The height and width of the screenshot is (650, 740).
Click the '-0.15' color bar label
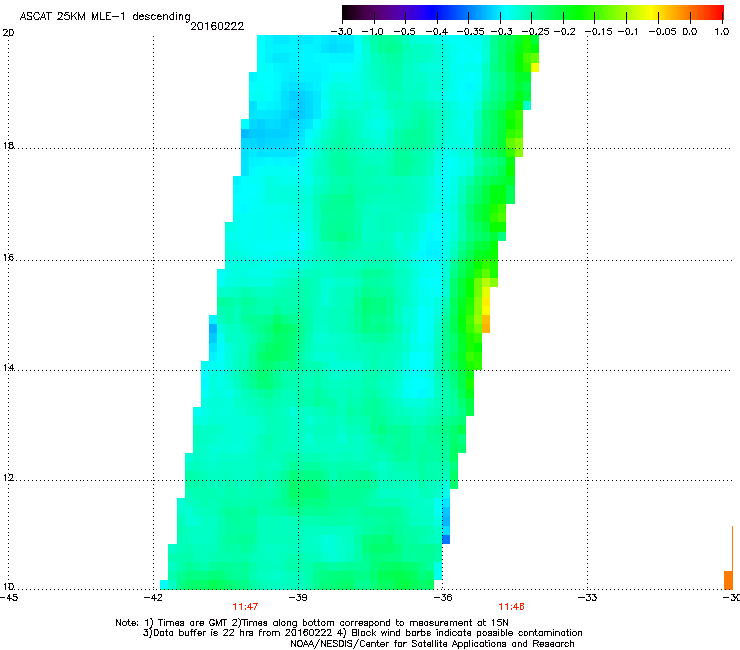pyautogui.click(x=597, y=32)
